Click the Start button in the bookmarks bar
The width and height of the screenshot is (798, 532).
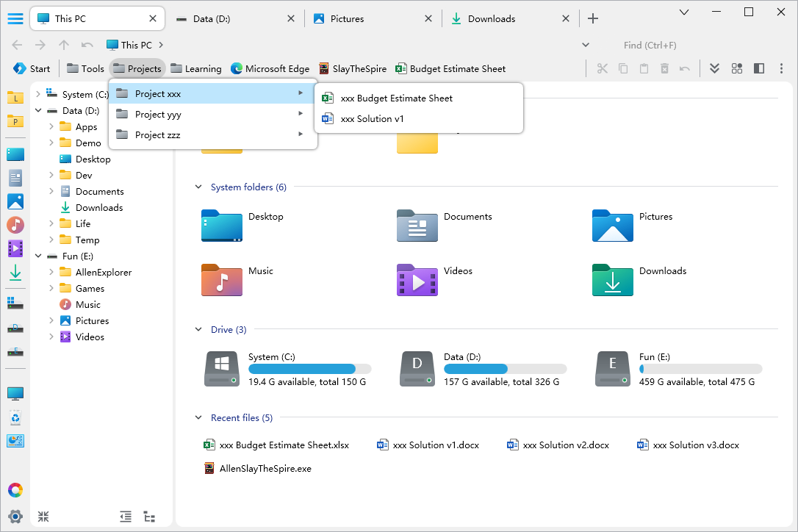tap(32, 68)
